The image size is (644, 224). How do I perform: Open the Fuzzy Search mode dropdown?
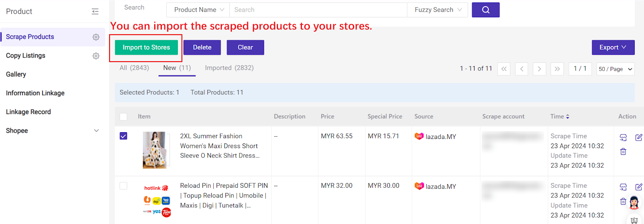pos(438,10)
